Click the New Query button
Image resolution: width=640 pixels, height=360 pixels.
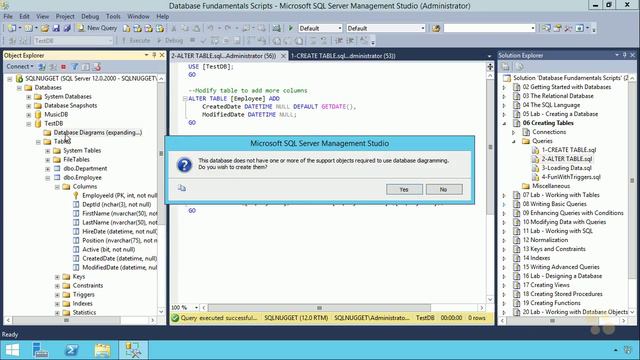(x=97, y=28)
